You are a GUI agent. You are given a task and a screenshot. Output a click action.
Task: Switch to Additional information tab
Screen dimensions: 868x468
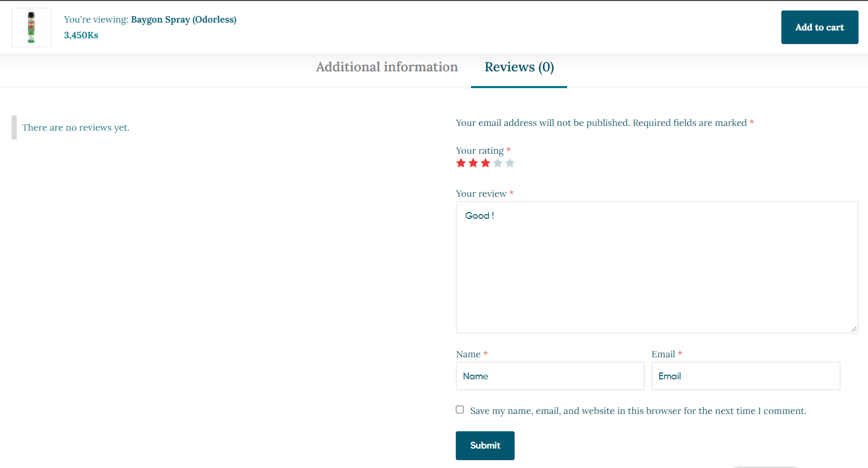tap(387, 67)
